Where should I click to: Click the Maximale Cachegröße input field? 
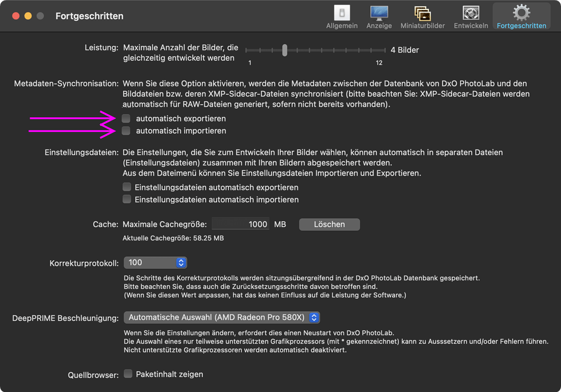click(241, 224)
